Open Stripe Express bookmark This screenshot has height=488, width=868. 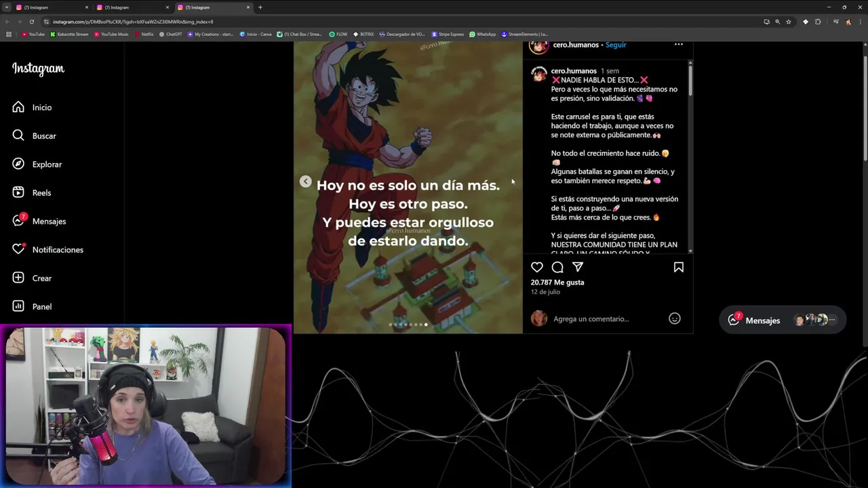coord(448,34)
